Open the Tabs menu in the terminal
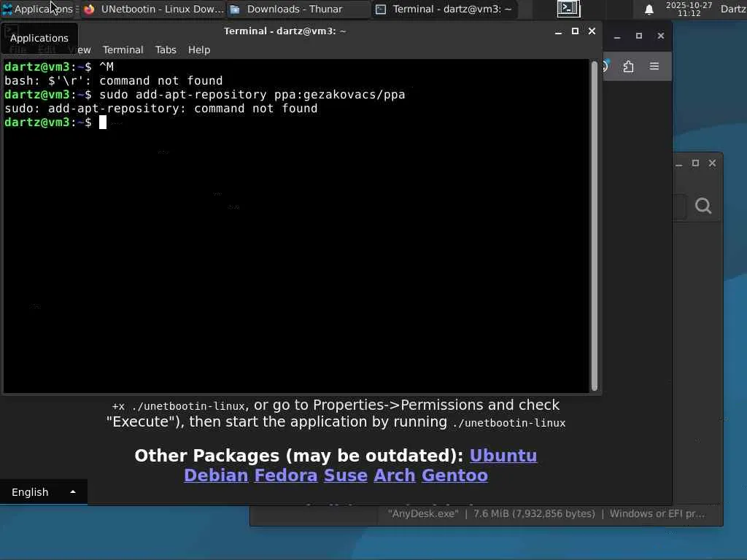 (166, 50)
